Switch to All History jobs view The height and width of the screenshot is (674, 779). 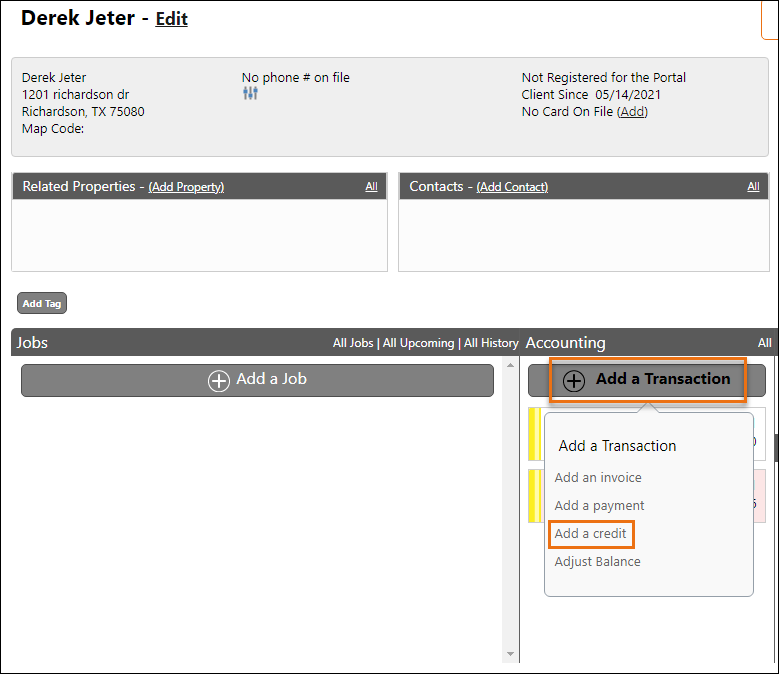491,343
